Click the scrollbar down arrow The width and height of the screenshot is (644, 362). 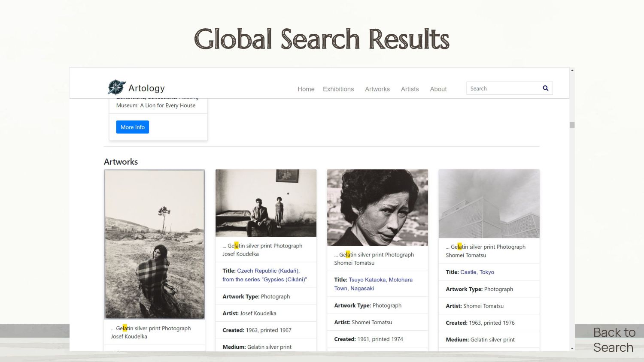point(572,348)
